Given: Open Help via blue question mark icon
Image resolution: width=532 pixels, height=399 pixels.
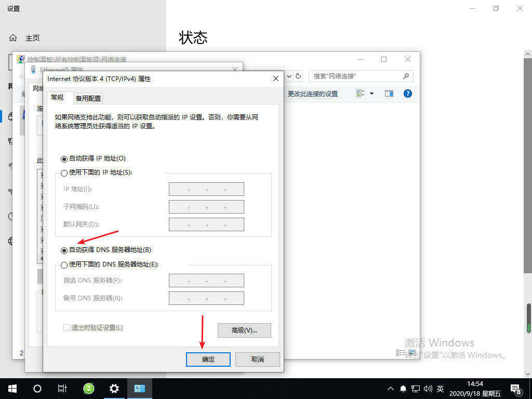Looking at the screenshot, I should (x=408, y=94).
